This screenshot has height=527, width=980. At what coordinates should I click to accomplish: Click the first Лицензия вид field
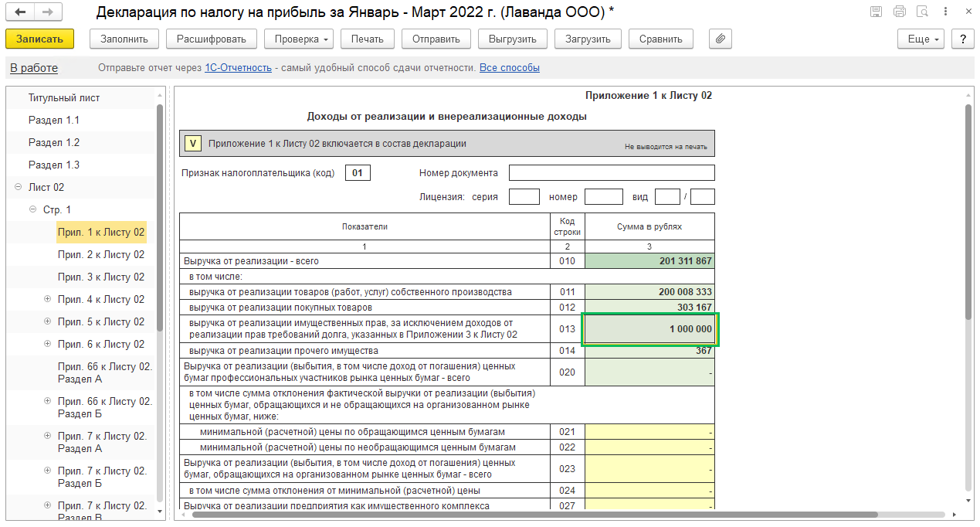pos(667,197)
